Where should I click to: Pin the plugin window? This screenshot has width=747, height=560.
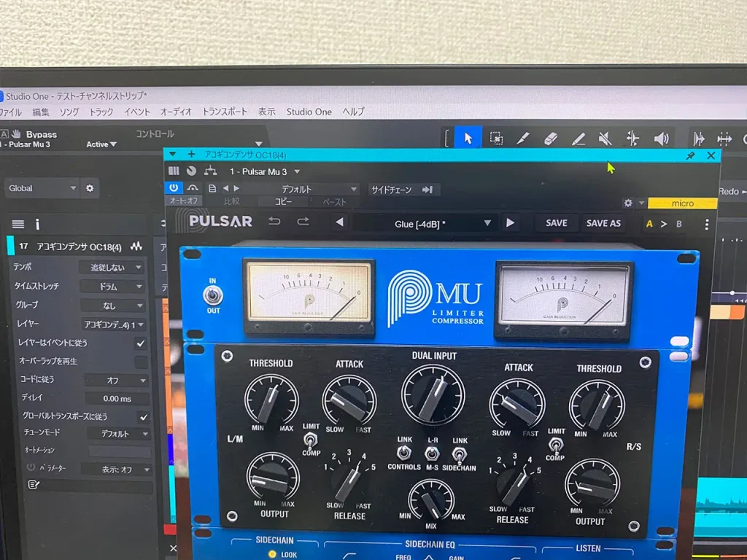[x=690, y=155]
